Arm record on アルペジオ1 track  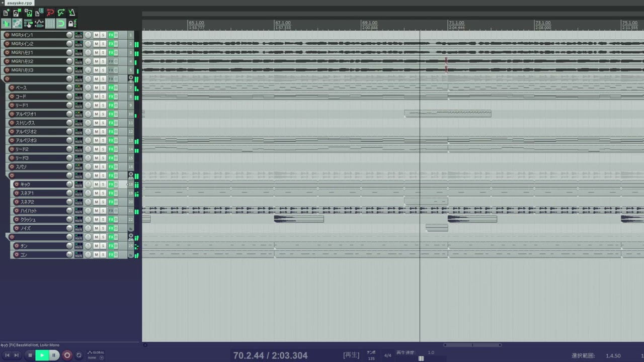click(12, 114)
